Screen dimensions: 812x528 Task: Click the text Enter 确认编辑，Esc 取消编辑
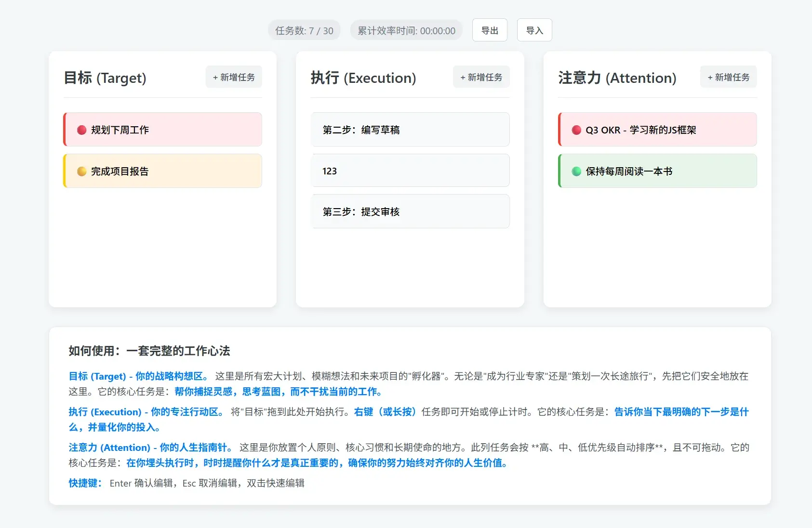[x=174, y=483]
